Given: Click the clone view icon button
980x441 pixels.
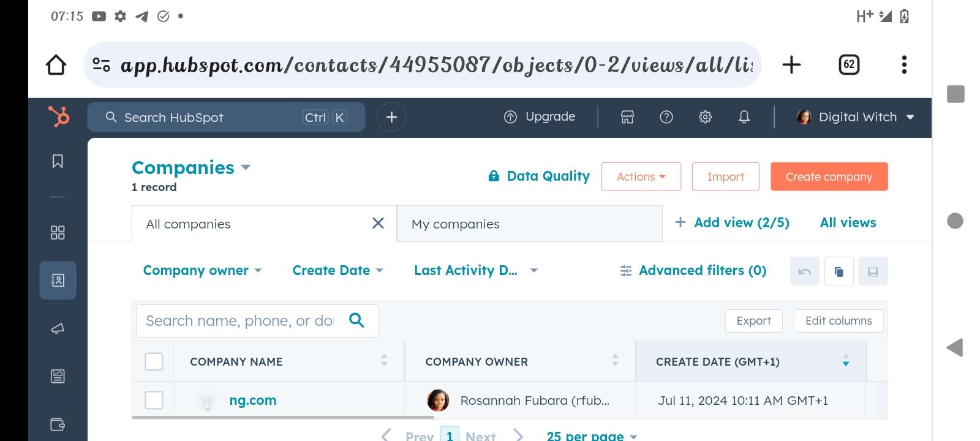Looking at the screenshot, I should coord(839,271).
